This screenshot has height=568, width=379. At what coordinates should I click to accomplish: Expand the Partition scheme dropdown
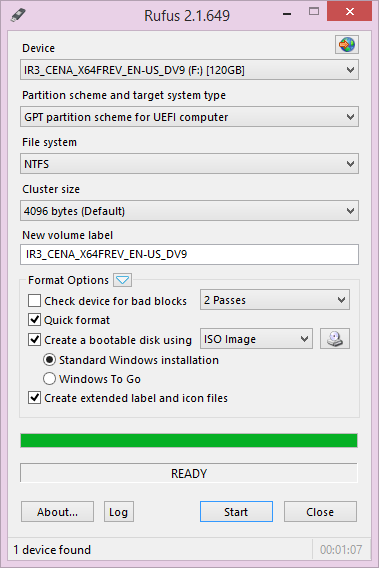[189, 117]
